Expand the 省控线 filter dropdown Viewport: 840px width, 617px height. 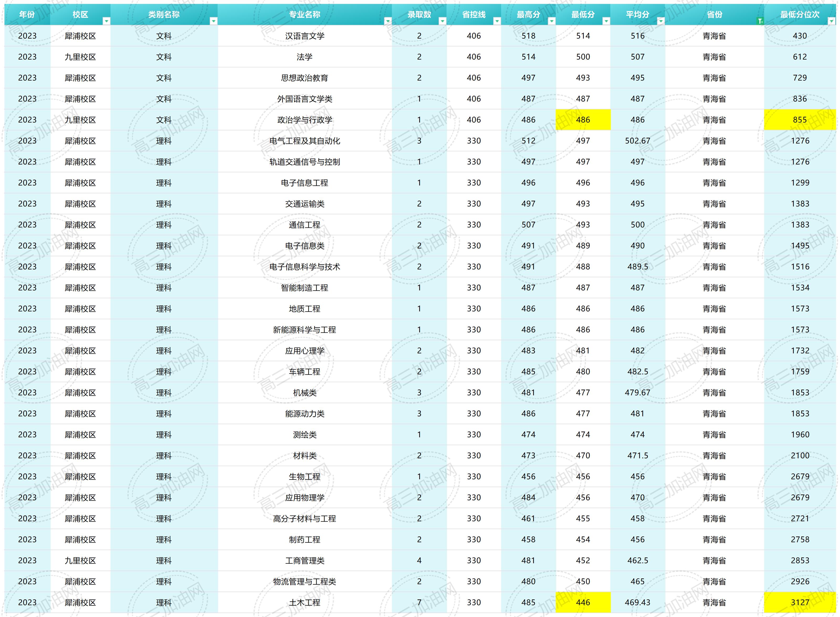497,21
